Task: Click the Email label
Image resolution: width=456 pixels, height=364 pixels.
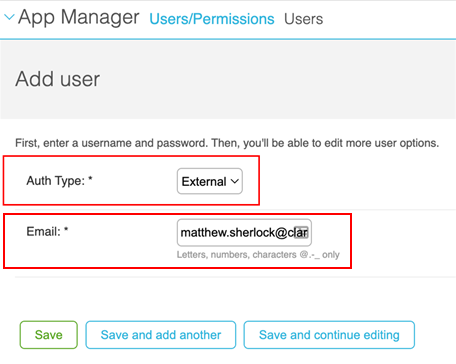Action: (x=47, y=231)
